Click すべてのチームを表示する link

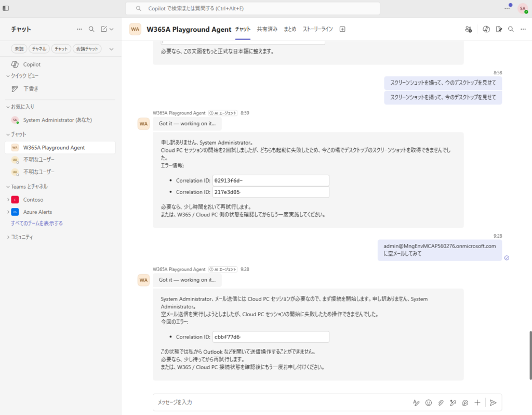coord(37,223)
